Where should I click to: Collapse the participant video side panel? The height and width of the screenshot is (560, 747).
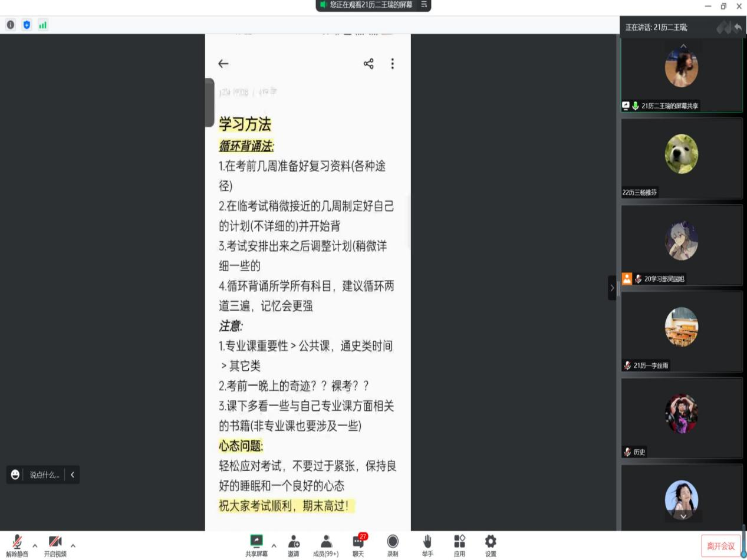[612, 288]
